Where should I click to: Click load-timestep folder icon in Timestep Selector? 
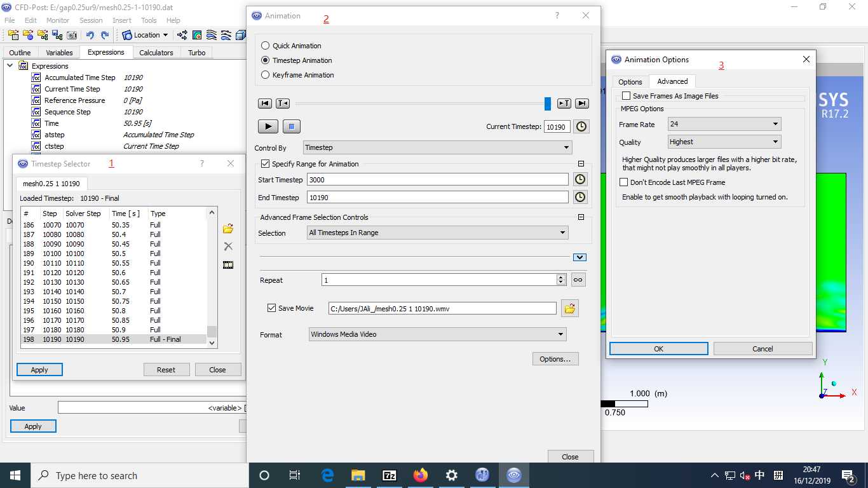point(228,229)
